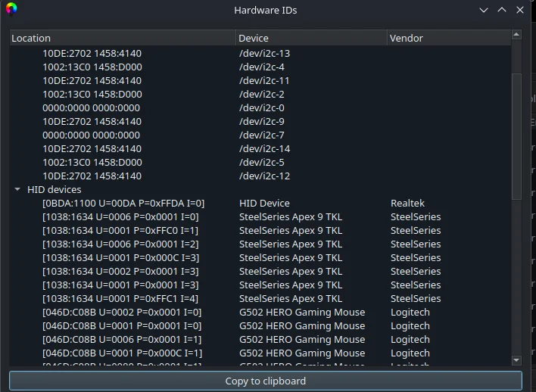Minimize the Hardware IDs window
536x392 pixels.
(x=483, y=11)
